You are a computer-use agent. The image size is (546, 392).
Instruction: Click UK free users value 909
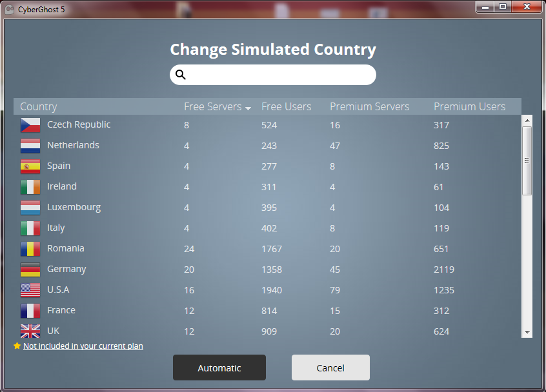[x=269, y=331]
